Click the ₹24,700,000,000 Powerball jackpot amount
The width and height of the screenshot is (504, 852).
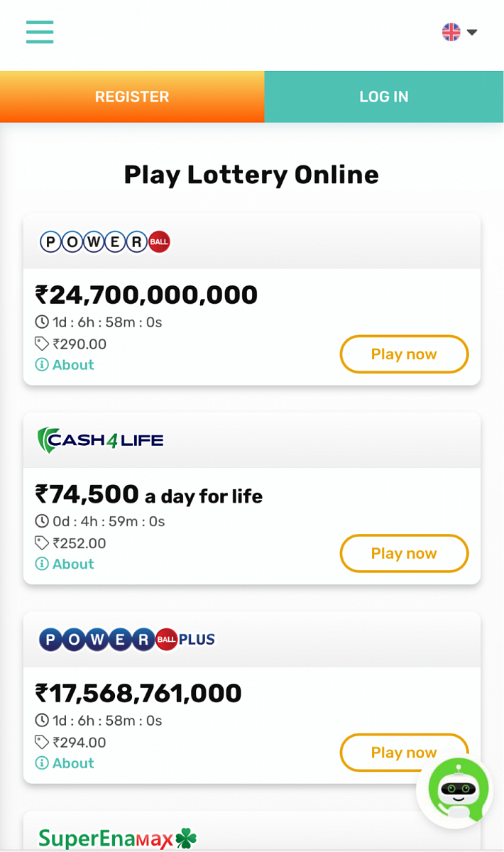click(146, 295)
